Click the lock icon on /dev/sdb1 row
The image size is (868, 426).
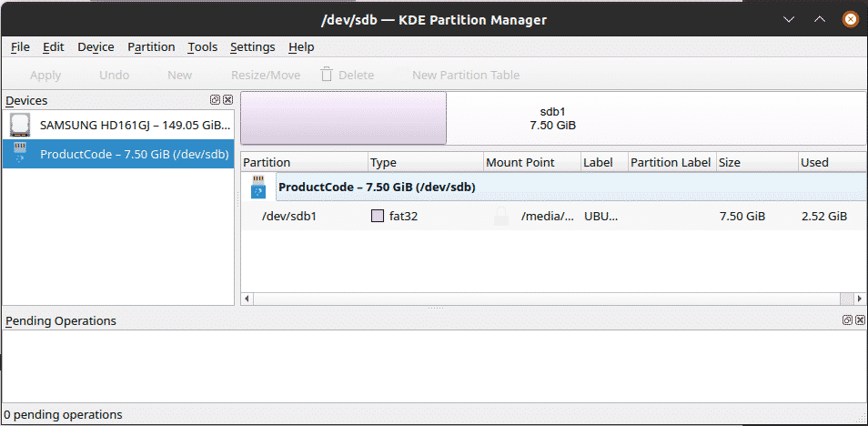click(501, 216)
